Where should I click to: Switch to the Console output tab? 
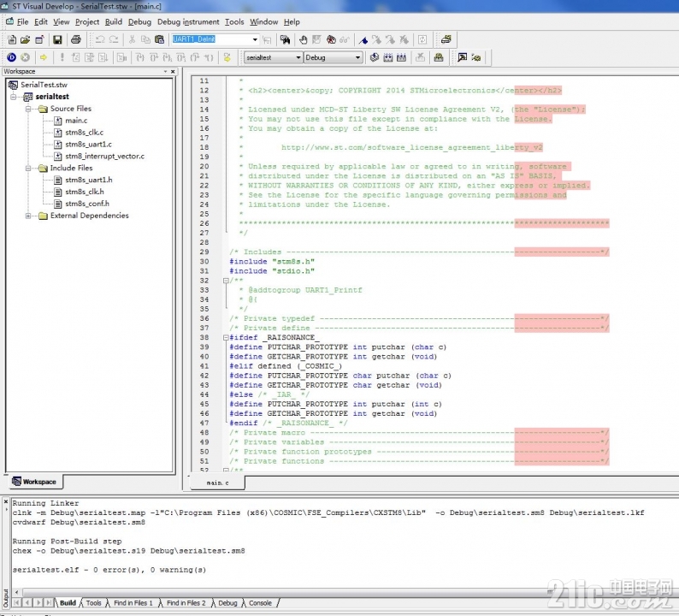(x=260, y=603)
